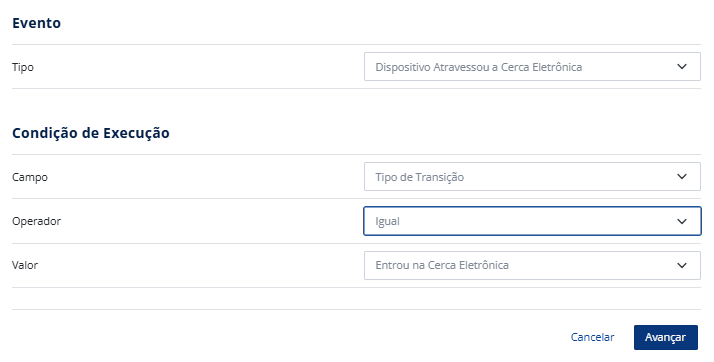Click the Tipo row label
The height and width of the screenshot is (362, 714).
click(23, 67)
